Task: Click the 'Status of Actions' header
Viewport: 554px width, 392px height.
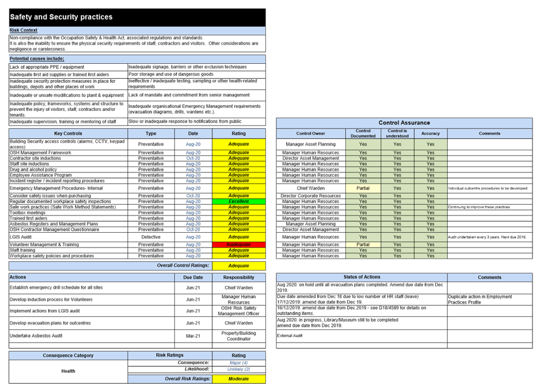Action: coord(362,277)
